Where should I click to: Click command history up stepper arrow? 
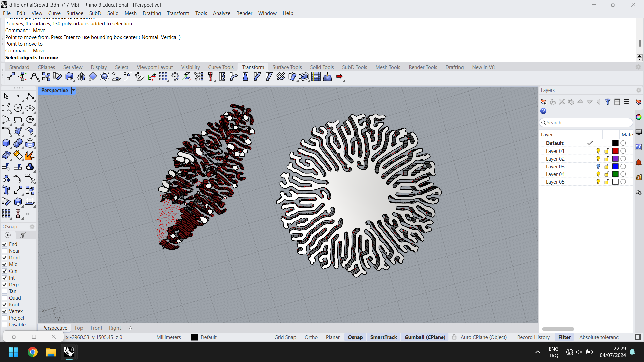pos(640,56)
